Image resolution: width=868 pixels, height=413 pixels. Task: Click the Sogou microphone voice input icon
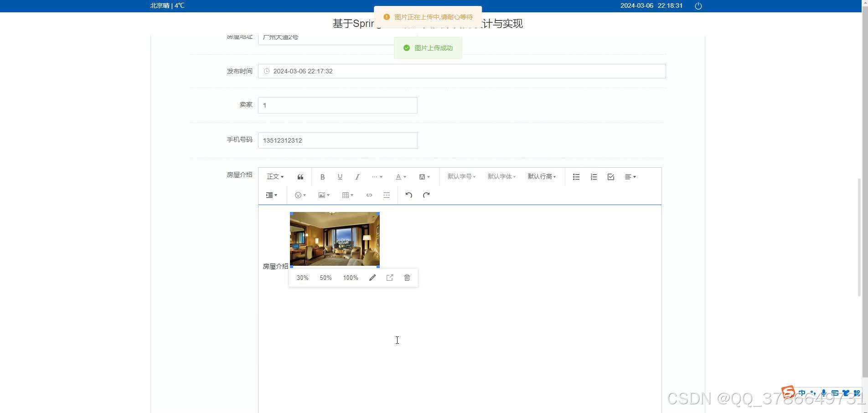click(824, 393)
